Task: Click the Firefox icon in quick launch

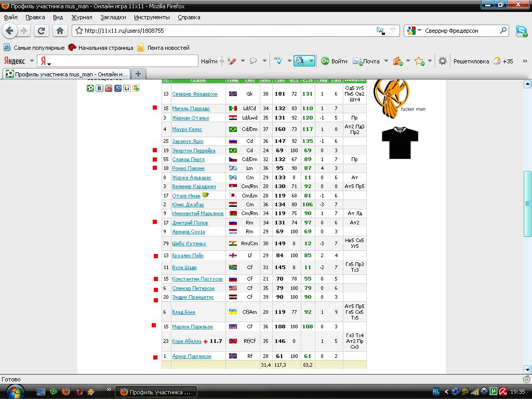Action: point(66,392)
